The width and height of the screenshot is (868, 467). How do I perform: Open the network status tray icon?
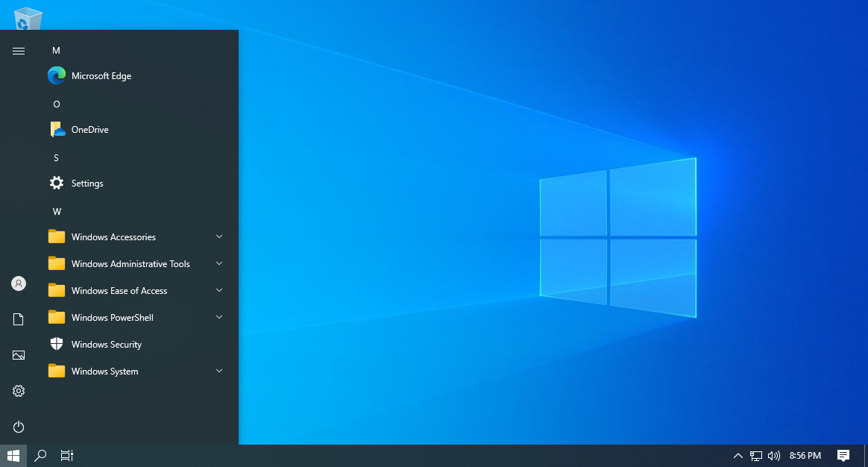(x=756, y=456)
